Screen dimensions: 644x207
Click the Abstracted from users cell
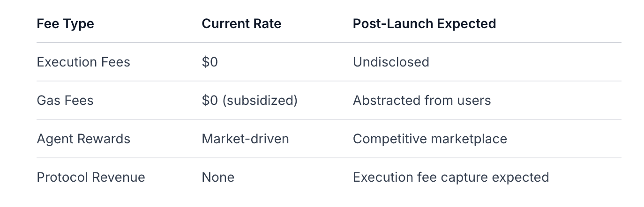(x=422, y=100)
